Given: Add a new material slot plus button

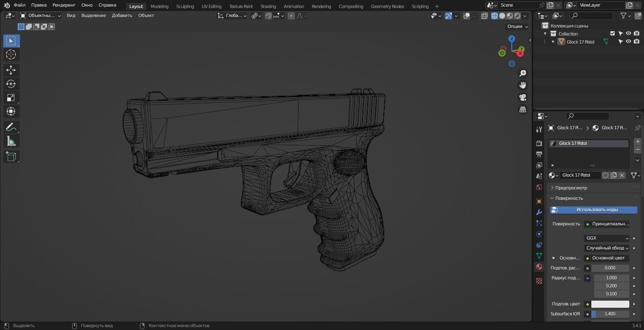Looking at the screenshot, I should [x=637, y=142].
